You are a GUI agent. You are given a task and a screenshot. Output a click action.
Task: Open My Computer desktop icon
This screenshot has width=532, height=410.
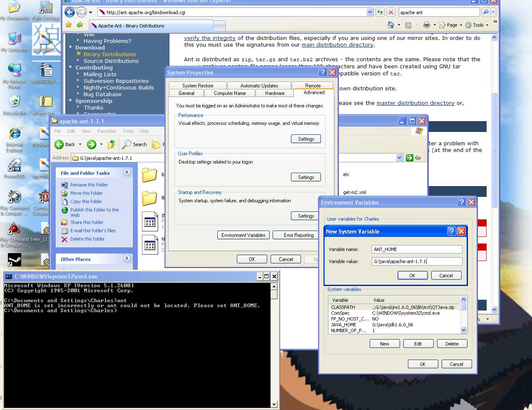pos(14,42)
